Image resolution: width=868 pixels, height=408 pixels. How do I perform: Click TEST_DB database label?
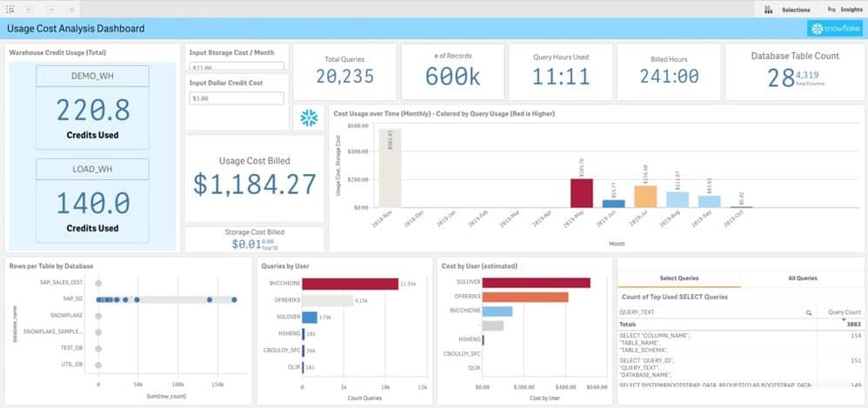point(72,348)
